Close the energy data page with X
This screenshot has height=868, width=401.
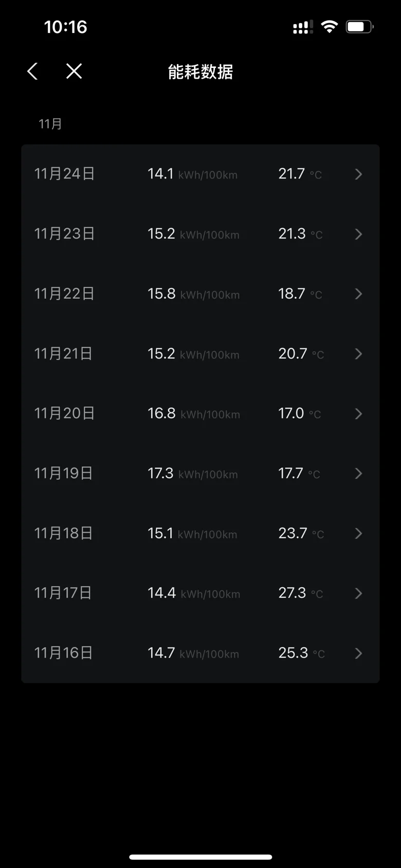click(74, 71)
